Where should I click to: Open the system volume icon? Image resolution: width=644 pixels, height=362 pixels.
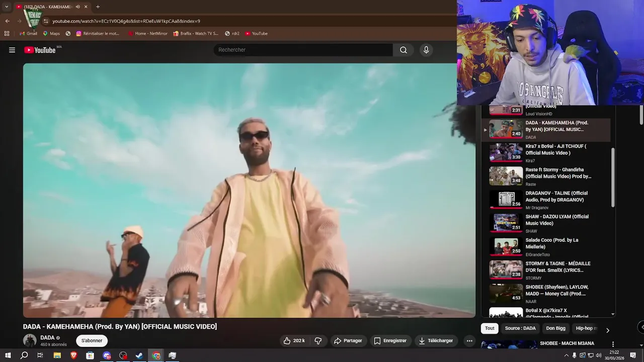(599, 355)
